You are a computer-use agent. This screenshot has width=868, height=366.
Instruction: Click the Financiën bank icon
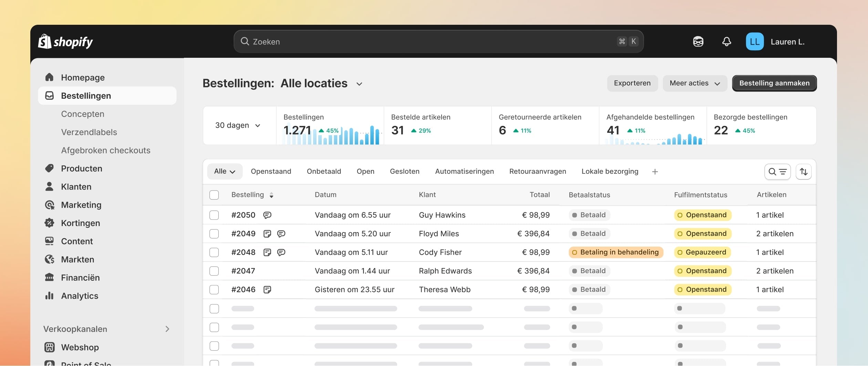[49, 277]
